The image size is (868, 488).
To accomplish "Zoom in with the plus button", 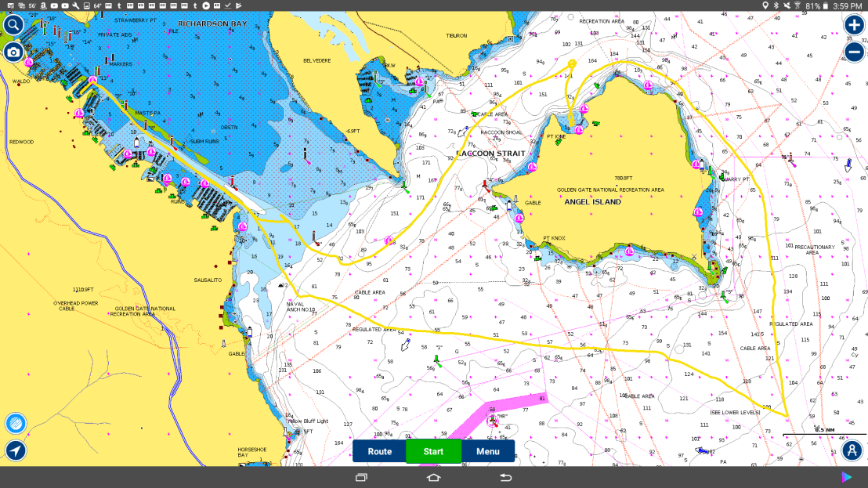I will pyautogui.click(x=854, y=24).
